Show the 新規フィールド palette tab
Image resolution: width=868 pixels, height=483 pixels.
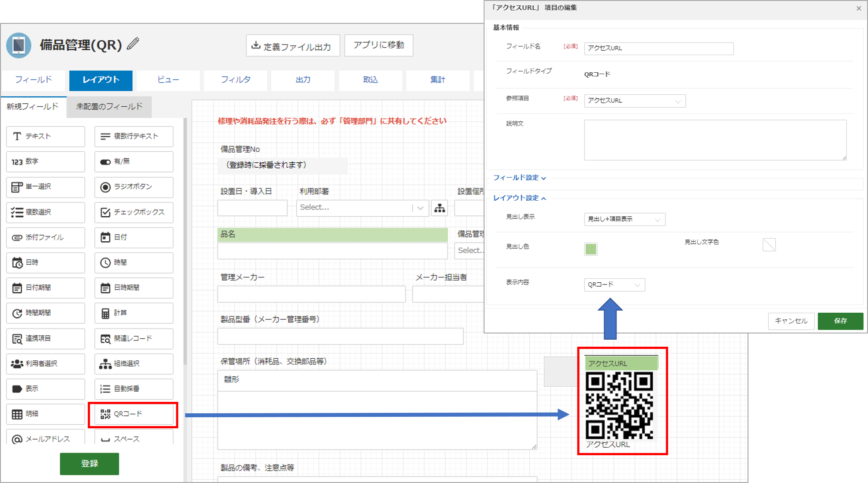pos(33,107)
